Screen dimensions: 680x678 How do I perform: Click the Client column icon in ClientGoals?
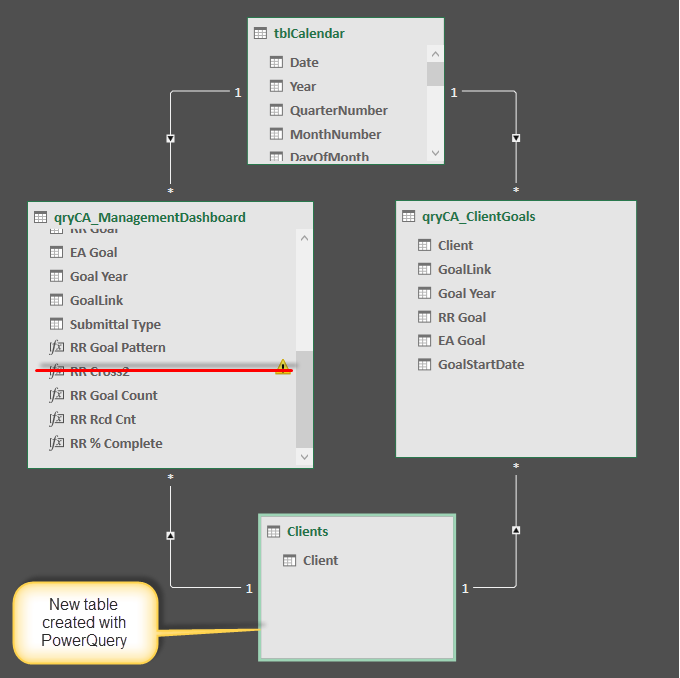(x=424, y=246)
